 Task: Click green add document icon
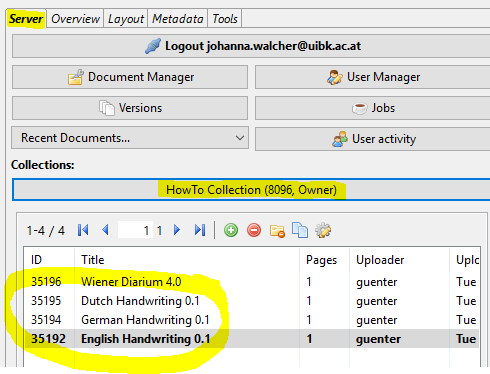coord(231,230)
